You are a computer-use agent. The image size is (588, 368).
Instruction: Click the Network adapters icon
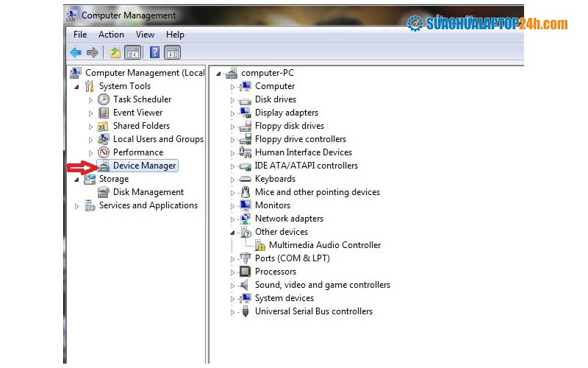[245, 219]
